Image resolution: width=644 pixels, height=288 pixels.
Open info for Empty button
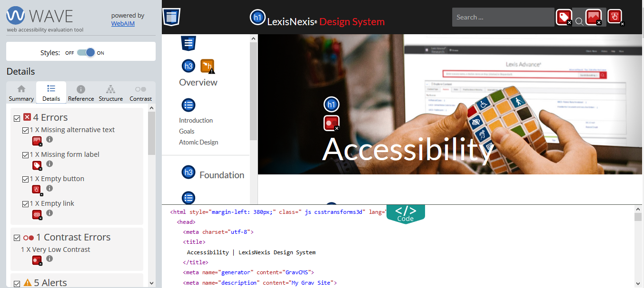[x=50, y=188]
